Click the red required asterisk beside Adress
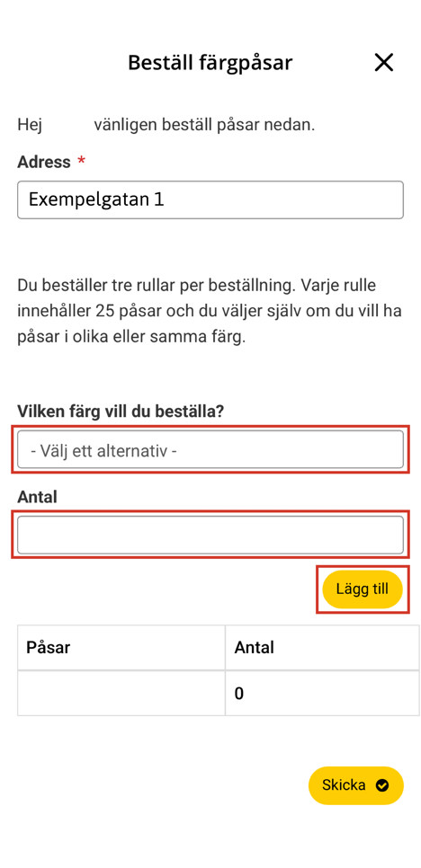The image size is (421, 868). pos(82,161)
